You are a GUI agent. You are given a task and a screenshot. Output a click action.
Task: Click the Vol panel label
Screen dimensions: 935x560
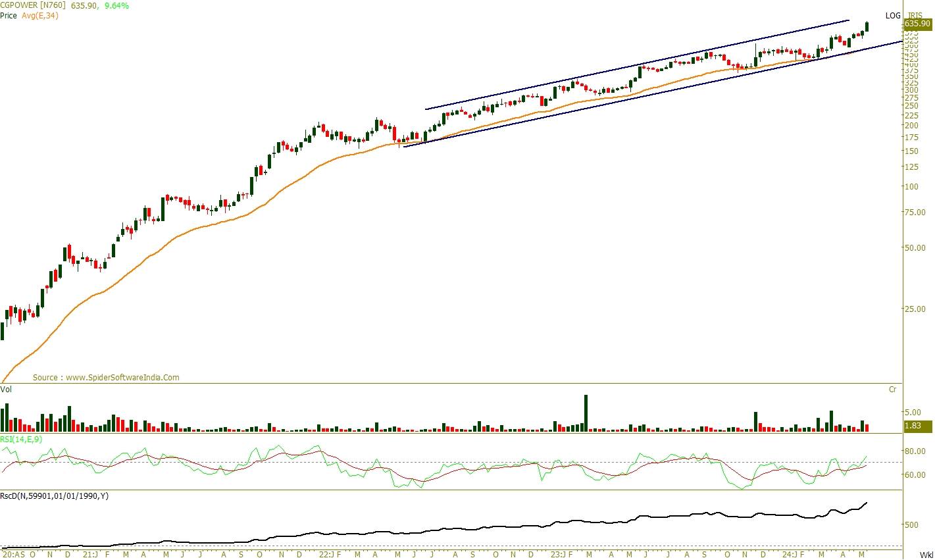[6, 390]
